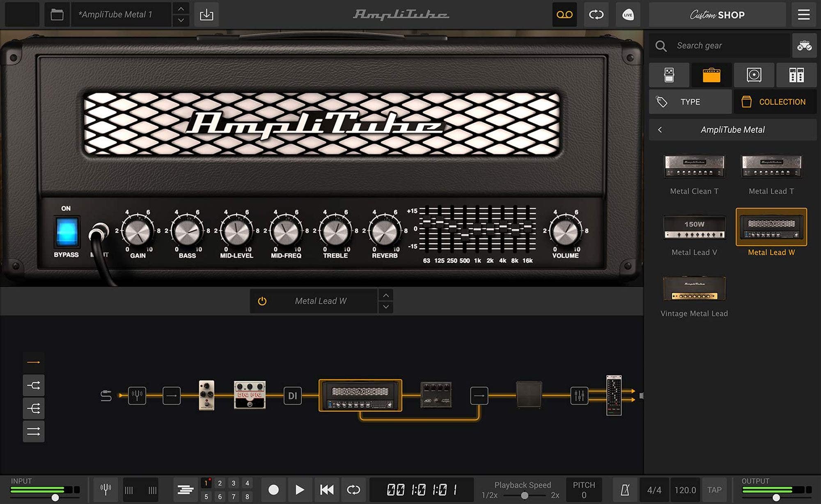Click the tuner block in signal chain
Viewport: 821px width, 504px height.
click(x=137, y=396)
